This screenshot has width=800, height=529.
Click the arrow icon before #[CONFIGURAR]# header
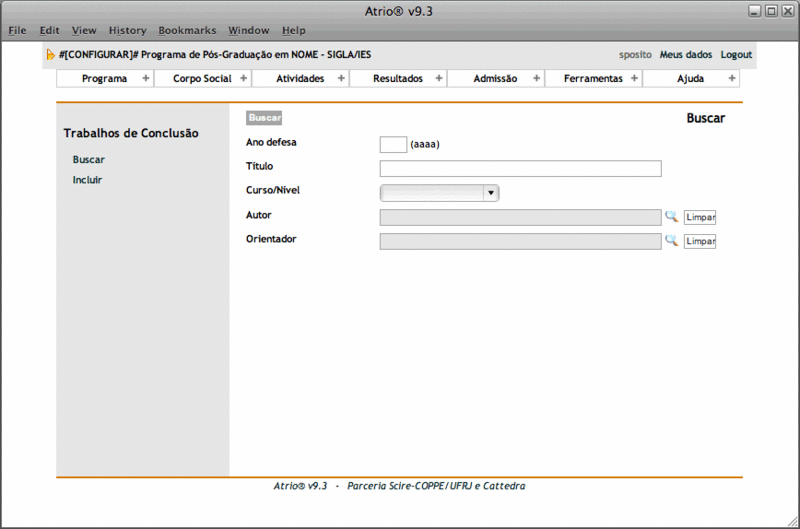coord(50,55)
